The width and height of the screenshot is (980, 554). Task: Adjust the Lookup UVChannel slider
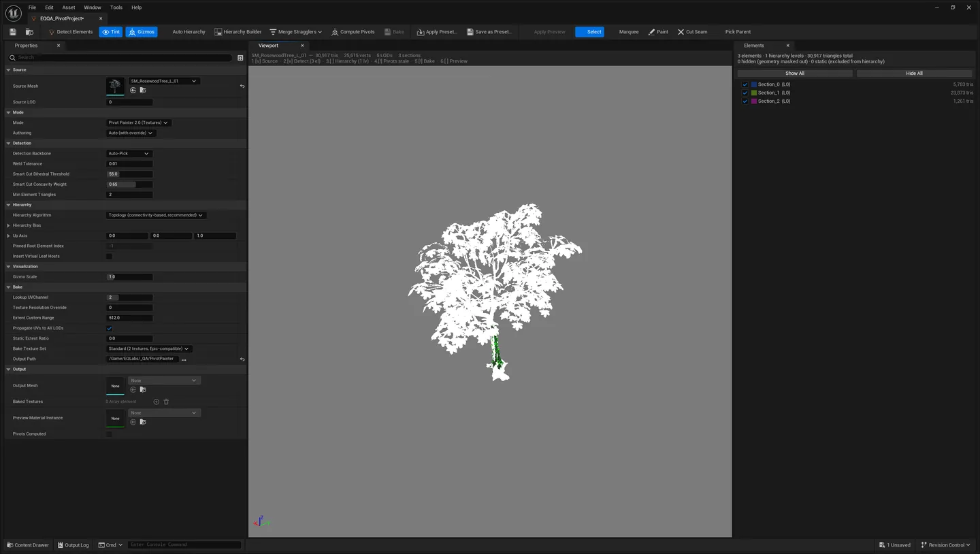(x=129, y=297)
